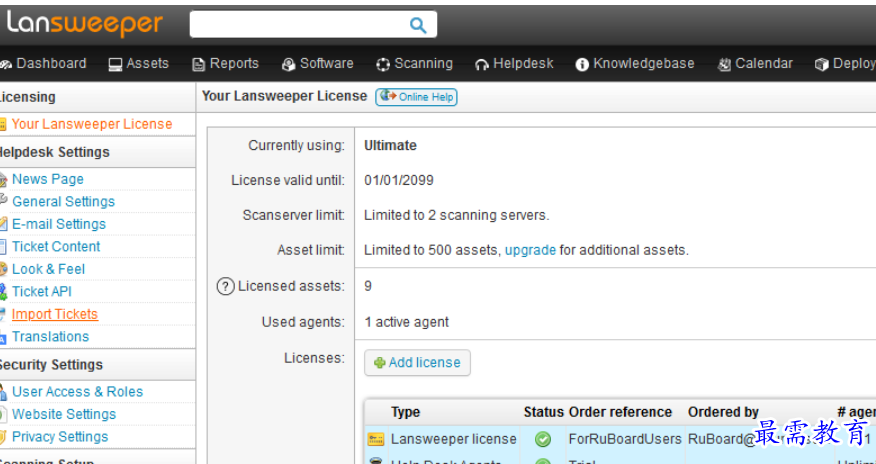Click the Lansweeper license key icon
Screen dimensions: 876x464
pyautogui.click(x=376, y=440)
